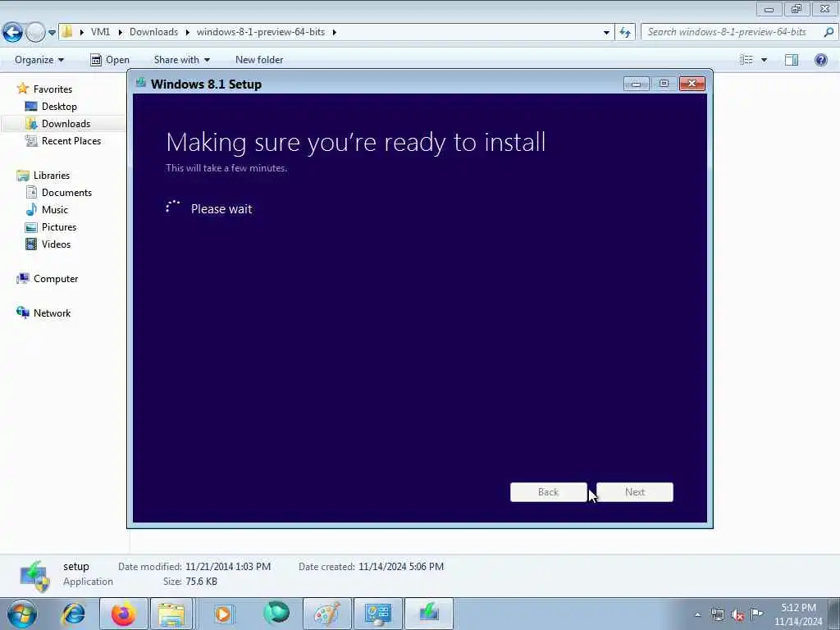Select Favorites in the navigation pane
Viewport: 840px width, 630px height.
pyautogui.click(x=52, y=89)
